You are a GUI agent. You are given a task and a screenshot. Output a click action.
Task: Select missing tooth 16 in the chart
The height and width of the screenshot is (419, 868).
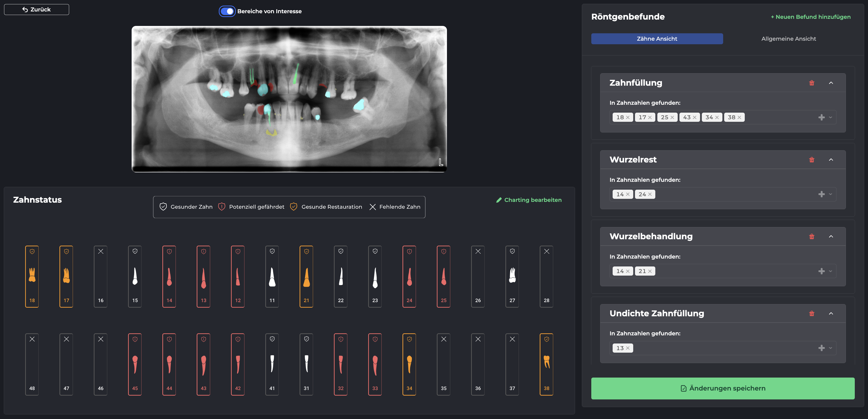pos(100,276)
